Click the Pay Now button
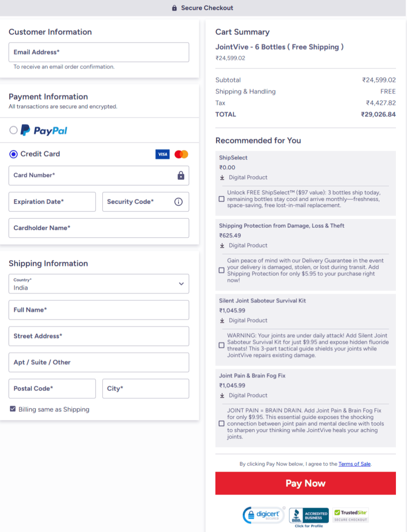Screen dimensions: 407x532 [x=305, y=483]
